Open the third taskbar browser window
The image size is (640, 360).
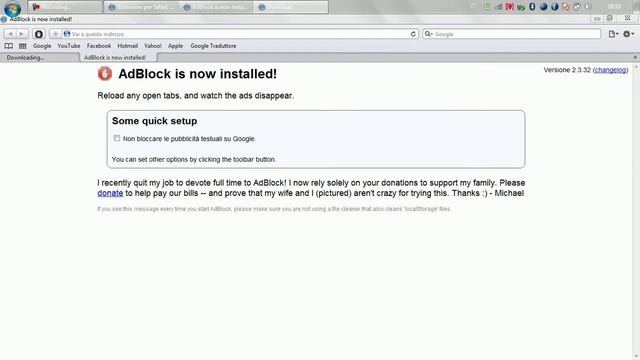[x=216, y=7]
